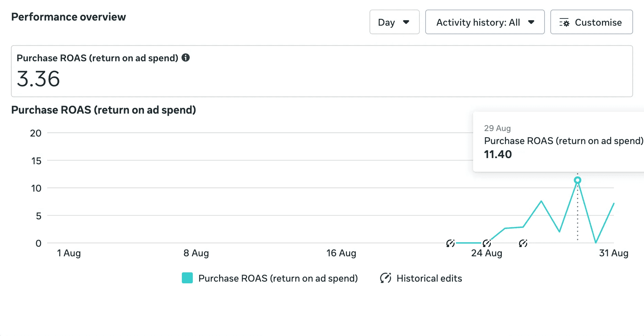This screenshot has height=336, width=644.
Task: Click the Customise settings icon
Action: tap(564, 23)
